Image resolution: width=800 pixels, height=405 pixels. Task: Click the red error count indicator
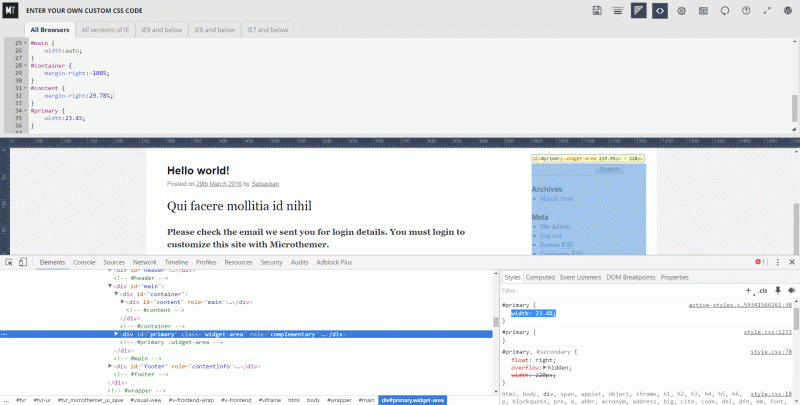point(760,262)
